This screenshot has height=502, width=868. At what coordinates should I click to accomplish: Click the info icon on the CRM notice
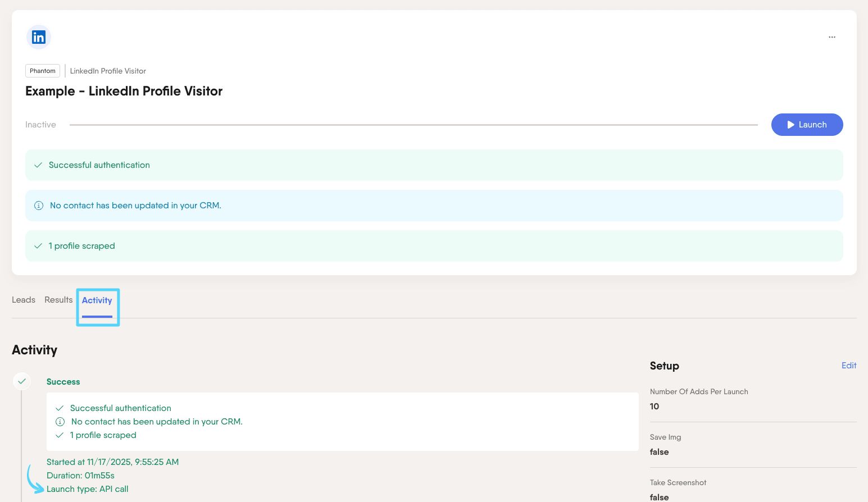pos(38,206)
